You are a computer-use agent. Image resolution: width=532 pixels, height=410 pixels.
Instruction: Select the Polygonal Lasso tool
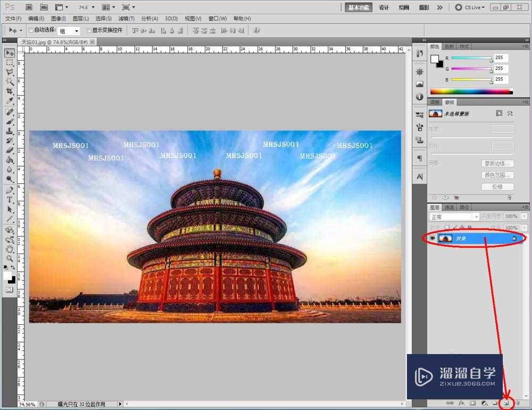10,72
